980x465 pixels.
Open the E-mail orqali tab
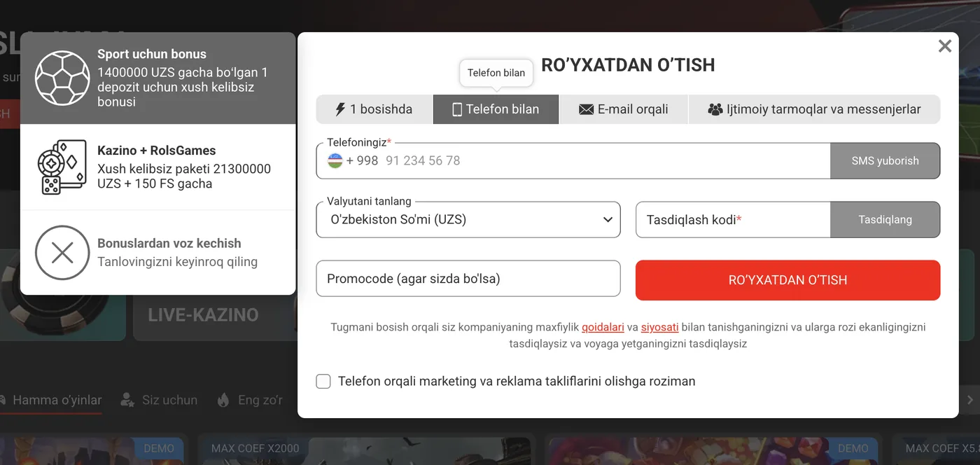point(623,109)
